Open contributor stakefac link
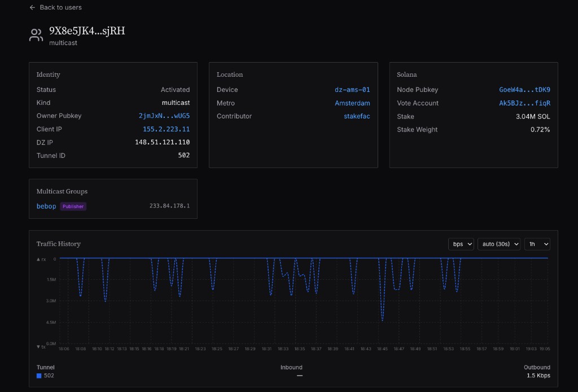 click(x=357, y=116)
